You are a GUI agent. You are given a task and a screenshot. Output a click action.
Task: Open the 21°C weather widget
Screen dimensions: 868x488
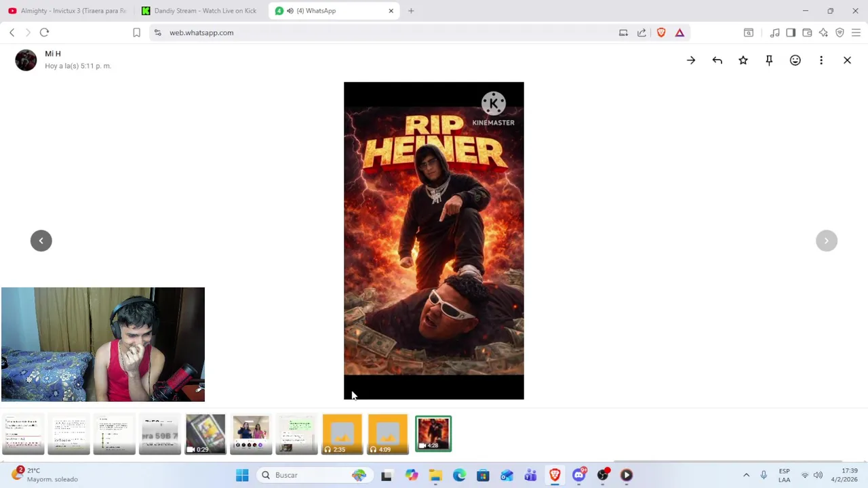[x=46, y=475]
